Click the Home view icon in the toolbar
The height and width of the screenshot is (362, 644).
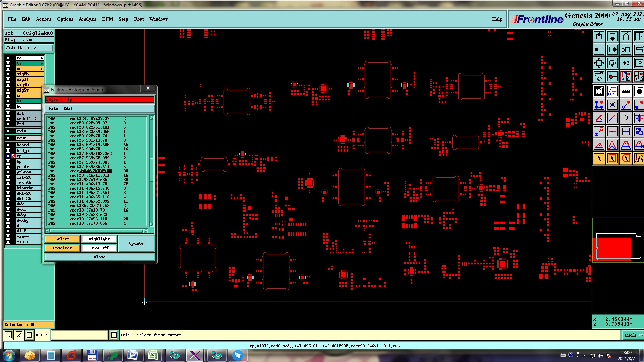[626, 36]
